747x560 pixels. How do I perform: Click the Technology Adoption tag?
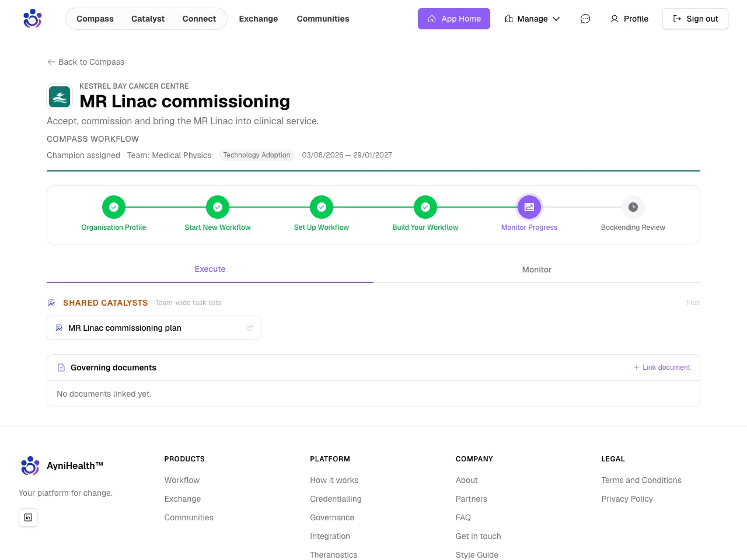click(257, 155)
